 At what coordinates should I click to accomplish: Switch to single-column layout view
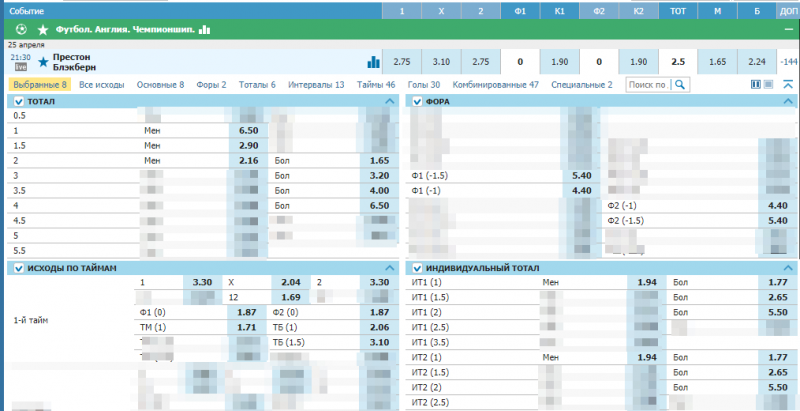click(768, 85)
